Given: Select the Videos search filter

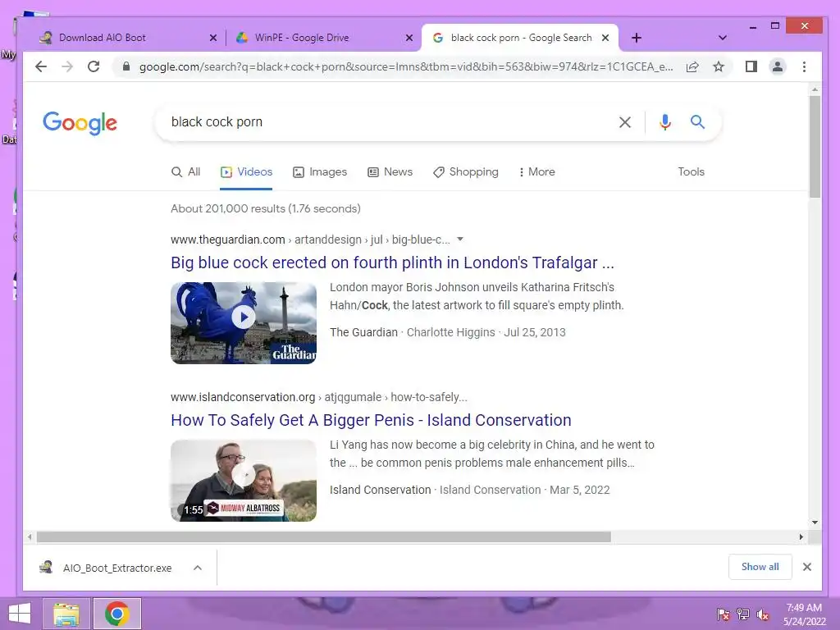Looking at the screenshot, I should point(246,172).
